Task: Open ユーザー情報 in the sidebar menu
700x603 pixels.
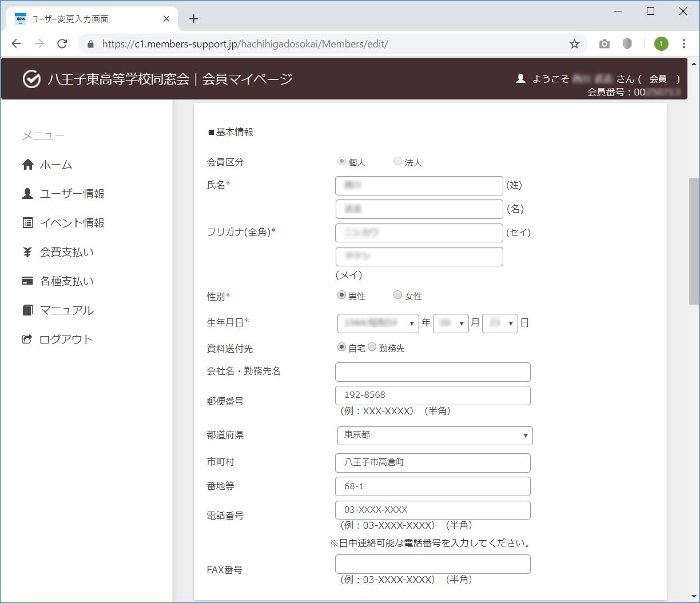Action: point(72,194)
